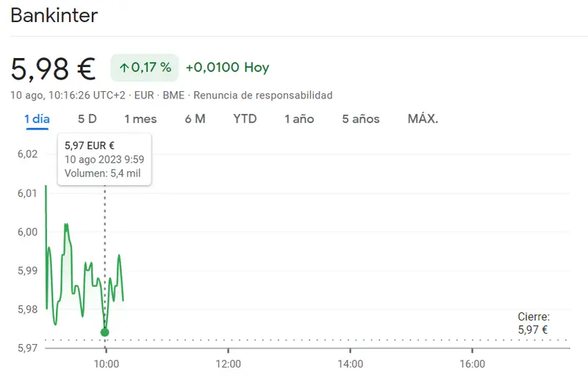Click the +0,0100 Hoy change text
This screenshot has width=588, height=380.
228,68
